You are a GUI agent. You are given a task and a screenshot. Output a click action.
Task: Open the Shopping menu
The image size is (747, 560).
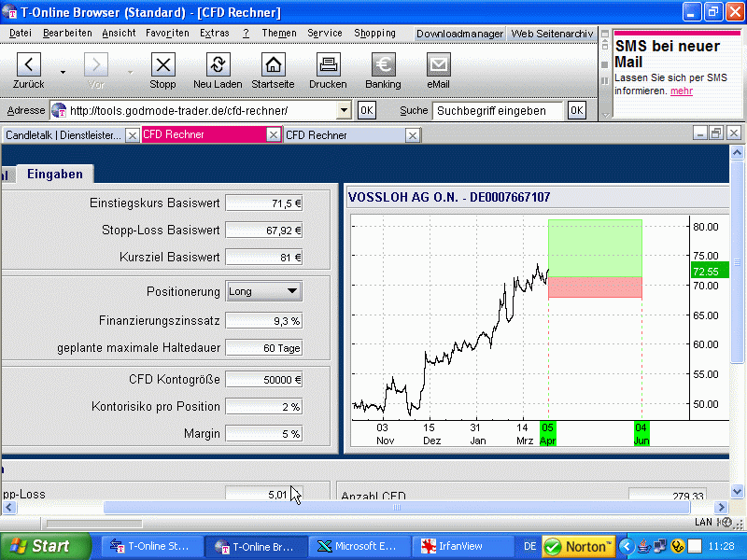(x=374, y=34)
